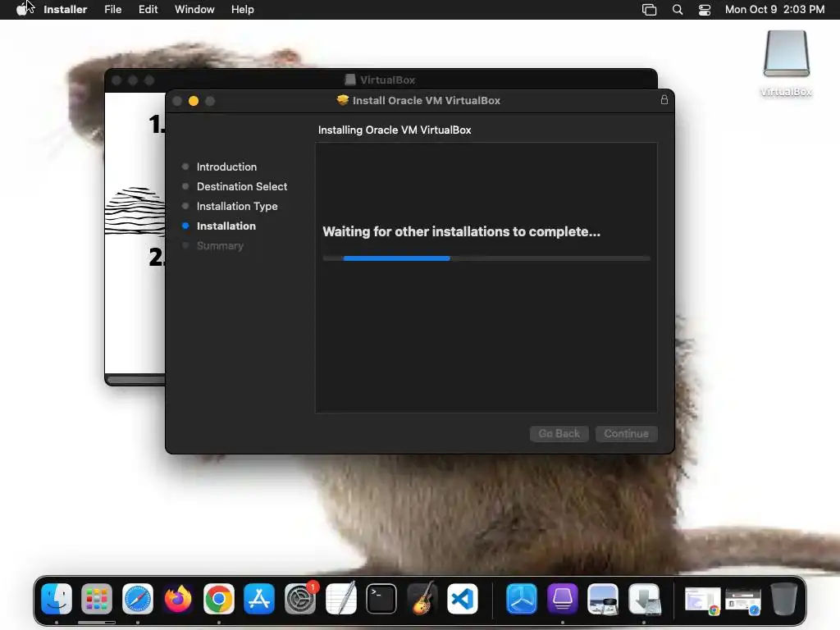This screenshot has width=840, height=630.
Task: Launch Google Chrome from the dock
Action: point(218,599)
